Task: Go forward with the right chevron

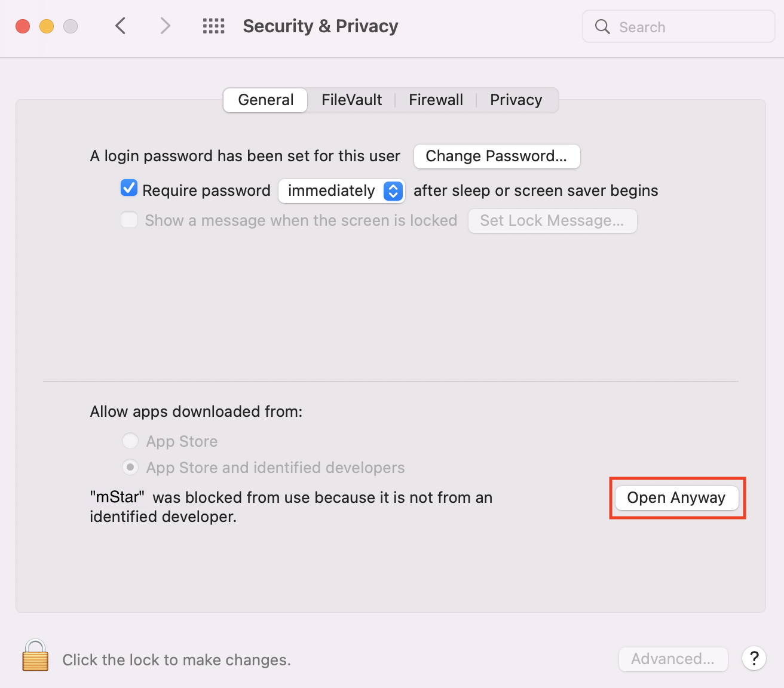Action: point(166,26)
